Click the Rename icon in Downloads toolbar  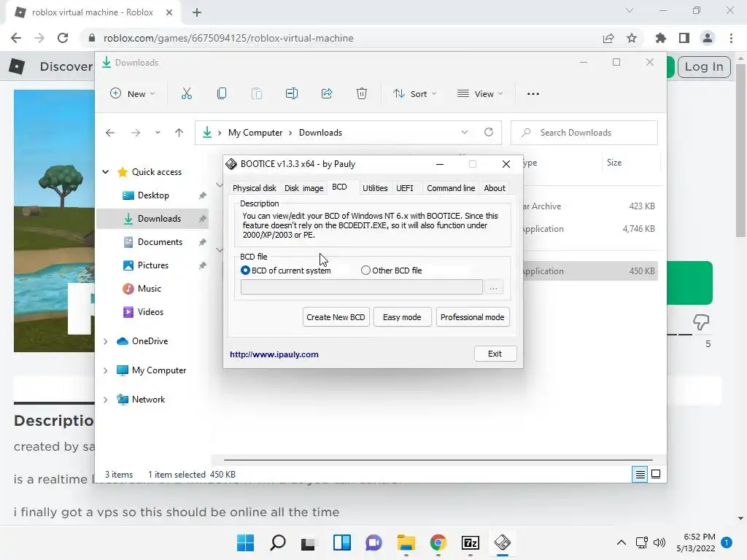(292, 94)
